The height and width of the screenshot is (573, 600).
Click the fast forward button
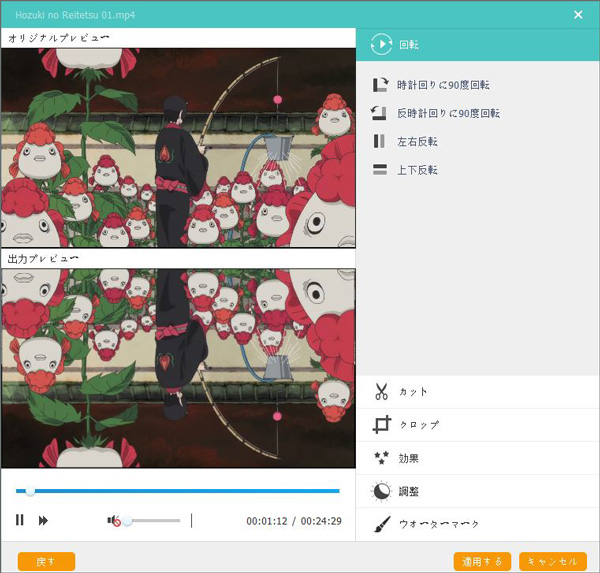pos(44,520)
